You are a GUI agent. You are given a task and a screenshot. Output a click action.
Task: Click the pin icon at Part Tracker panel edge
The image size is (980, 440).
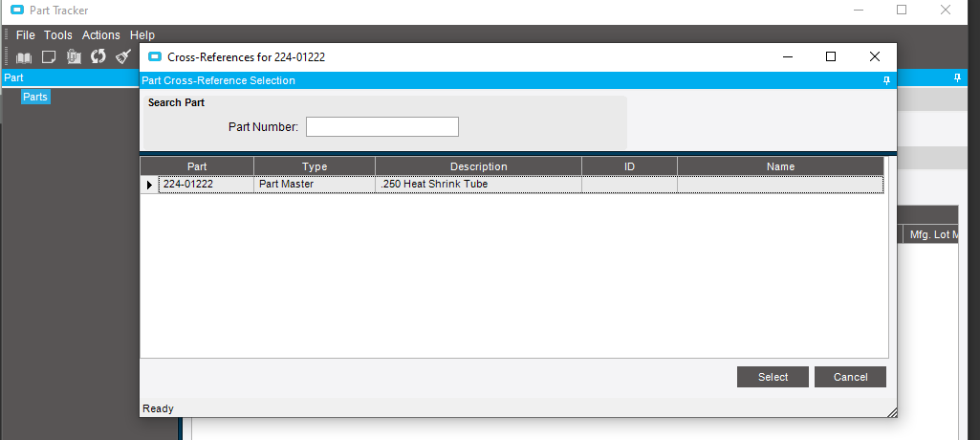click(x=957, y=77)
